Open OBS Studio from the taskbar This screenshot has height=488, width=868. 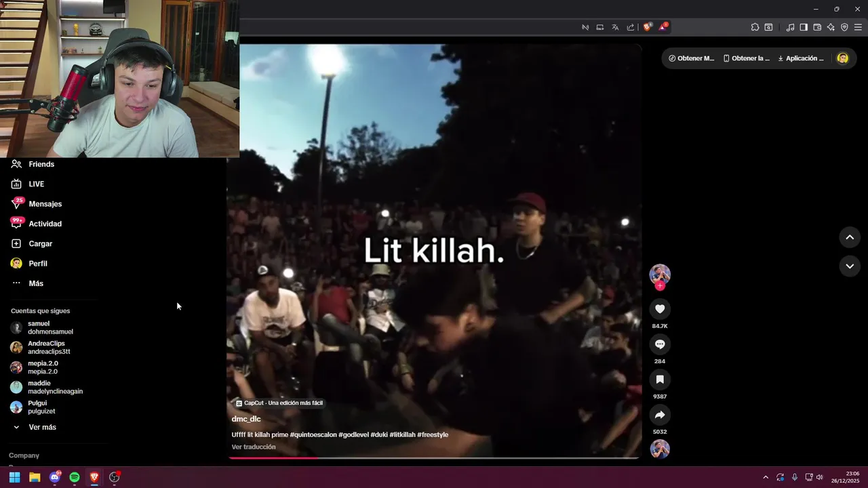115,477
